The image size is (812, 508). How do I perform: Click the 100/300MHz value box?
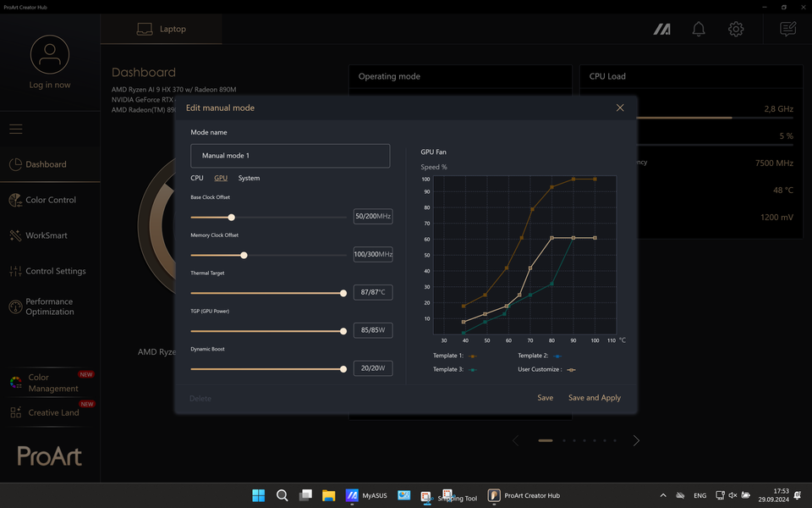pyautogui.click(x=373, y=254)
